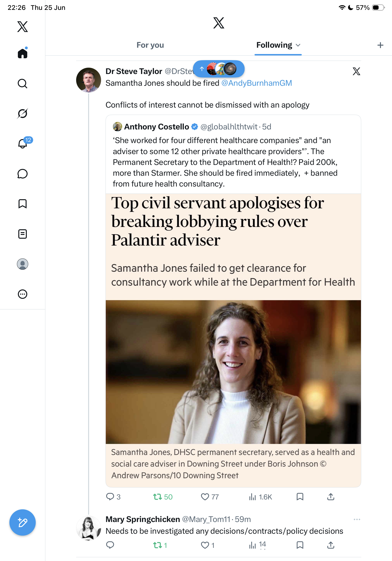This screenshot has height=561, width=392.
Task: Open Profile avatar icon in sidebar
Action: (23, 264)
